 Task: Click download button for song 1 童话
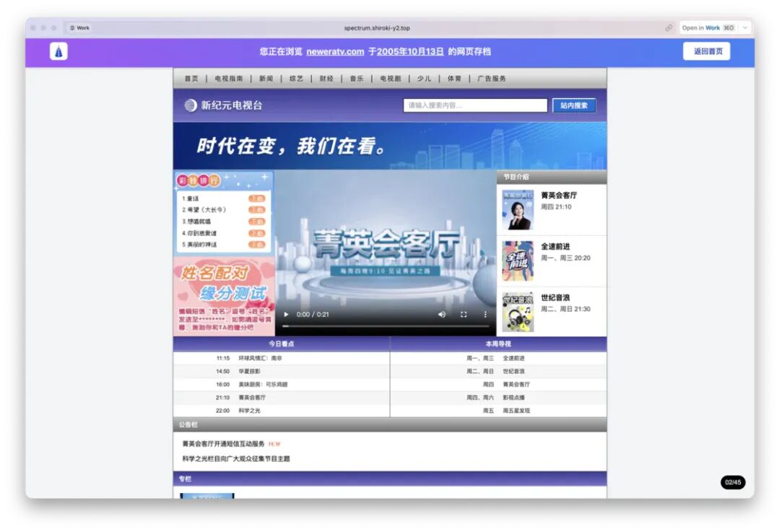tap(256, 199)
